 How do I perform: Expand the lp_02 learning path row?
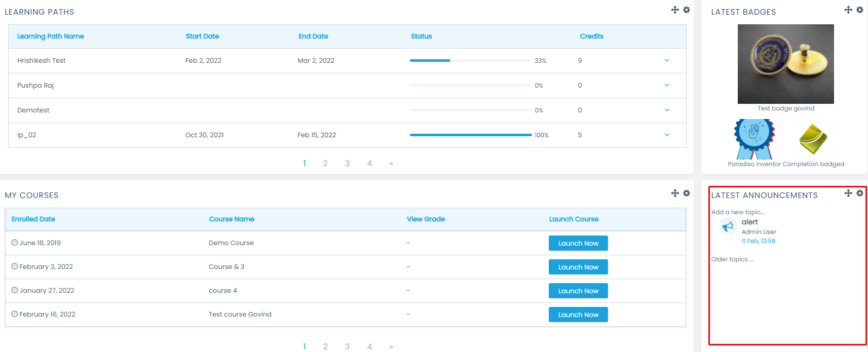pos(667,135)
